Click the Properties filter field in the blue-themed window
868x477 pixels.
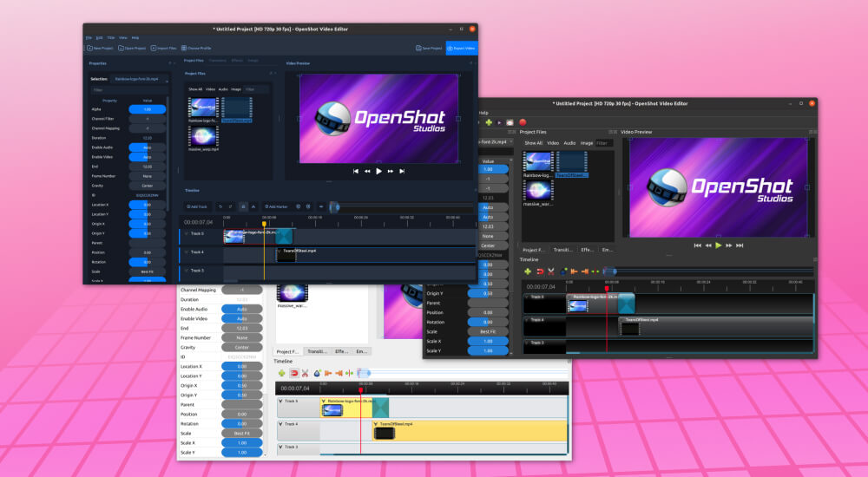pyautogui.click(x=129, y=89)
